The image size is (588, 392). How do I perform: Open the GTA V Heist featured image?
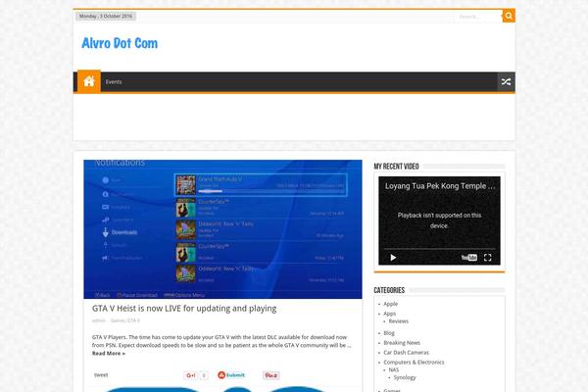click(222, 229)
